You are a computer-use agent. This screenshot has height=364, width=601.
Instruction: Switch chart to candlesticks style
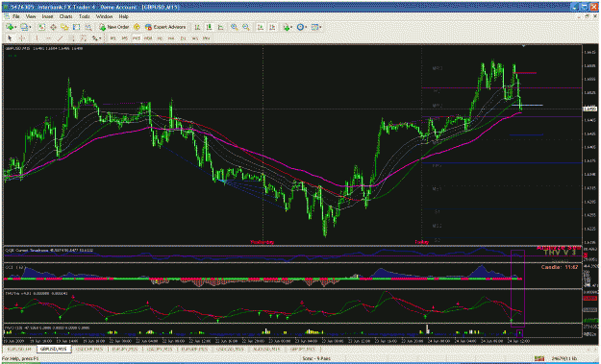tap(209, 27)
